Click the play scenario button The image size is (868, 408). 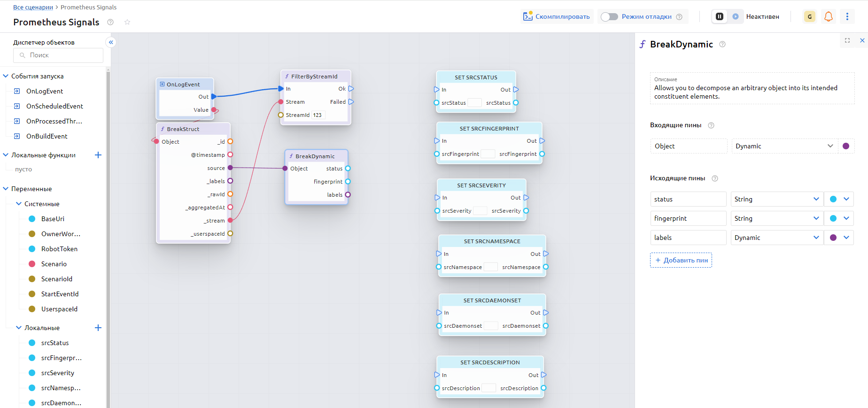(x=736, y=16)
